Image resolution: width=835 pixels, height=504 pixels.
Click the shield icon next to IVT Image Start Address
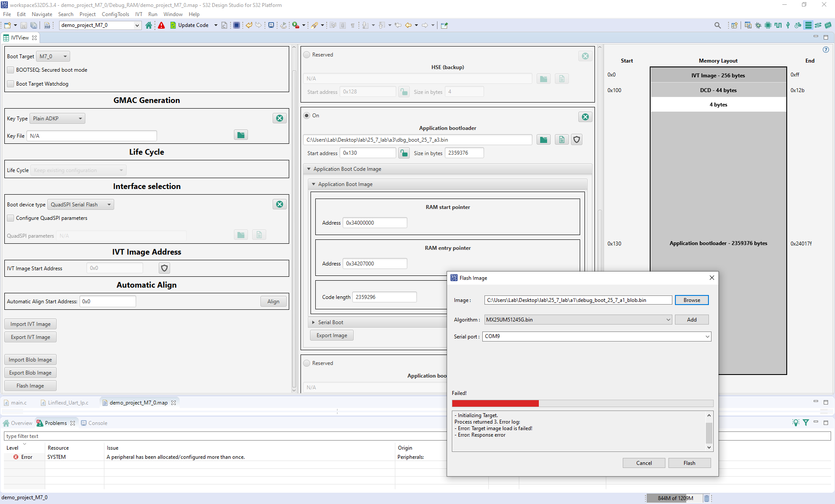tap(164, 268)
